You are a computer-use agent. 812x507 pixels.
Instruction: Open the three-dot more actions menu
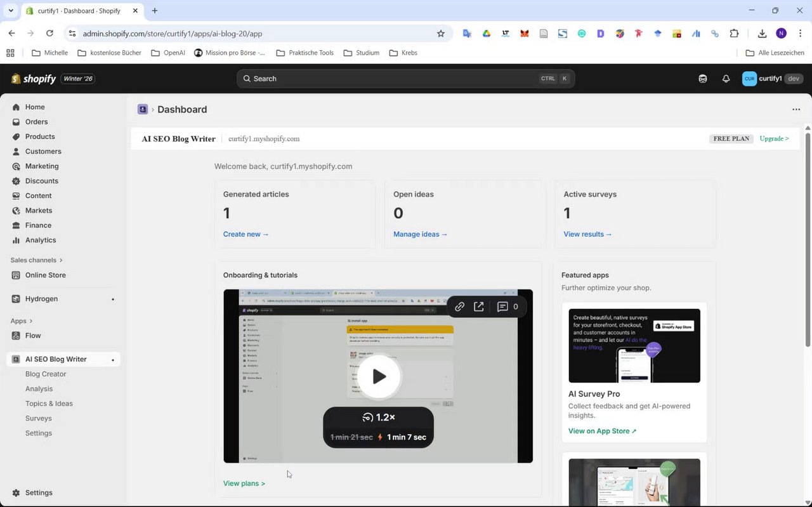(x=796, y=109)
